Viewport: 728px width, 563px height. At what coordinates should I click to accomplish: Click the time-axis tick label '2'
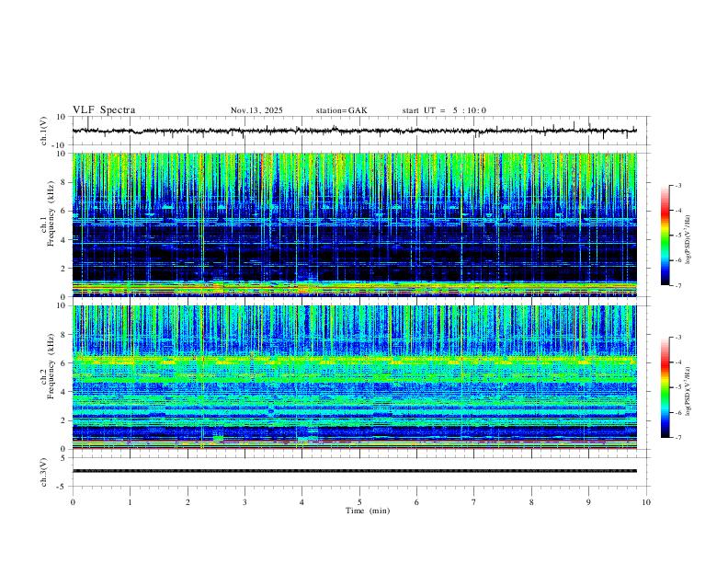[188, 502]
